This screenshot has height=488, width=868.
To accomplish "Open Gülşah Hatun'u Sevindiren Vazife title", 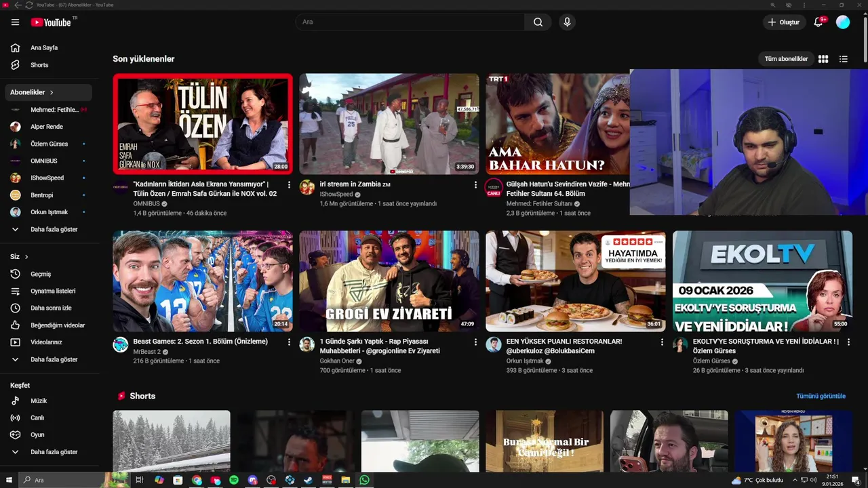I will (568, 189).
